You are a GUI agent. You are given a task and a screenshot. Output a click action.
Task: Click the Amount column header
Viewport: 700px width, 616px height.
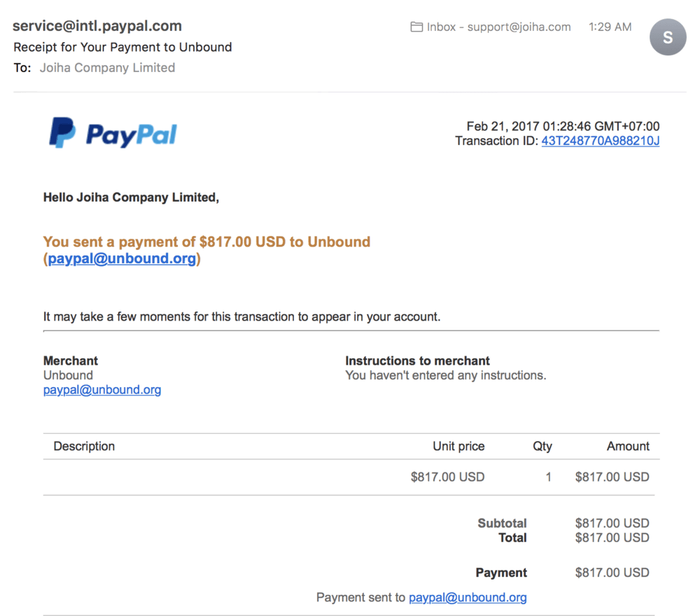click(x=628, y=446)
